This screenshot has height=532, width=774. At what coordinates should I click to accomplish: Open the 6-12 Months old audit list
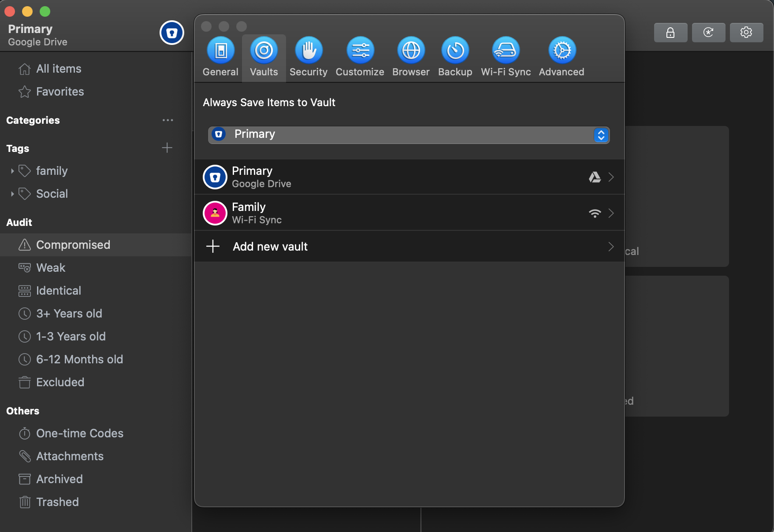point(96,359)
